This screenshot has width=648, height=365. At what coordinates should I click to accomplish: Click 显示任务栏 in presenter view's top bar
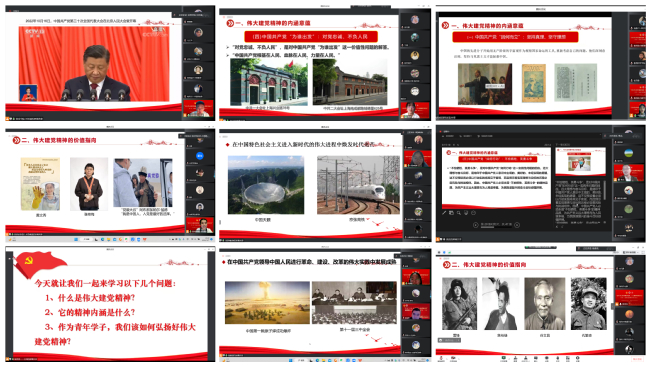(448, 136)
